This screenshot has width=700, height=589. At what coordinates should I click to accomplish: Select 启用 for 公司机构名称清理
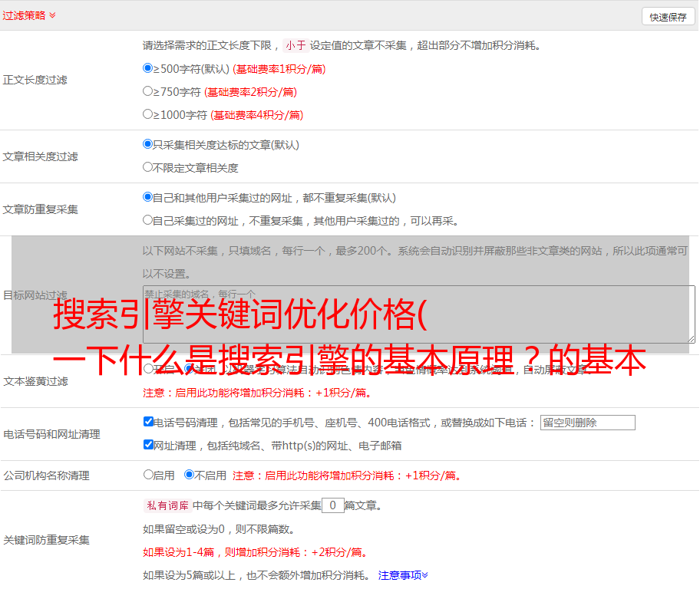click(x=148, y=474)
